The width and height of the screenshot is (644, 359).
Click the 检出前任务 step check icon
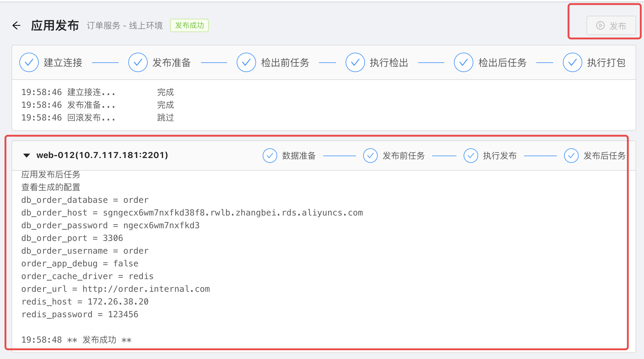246,62
